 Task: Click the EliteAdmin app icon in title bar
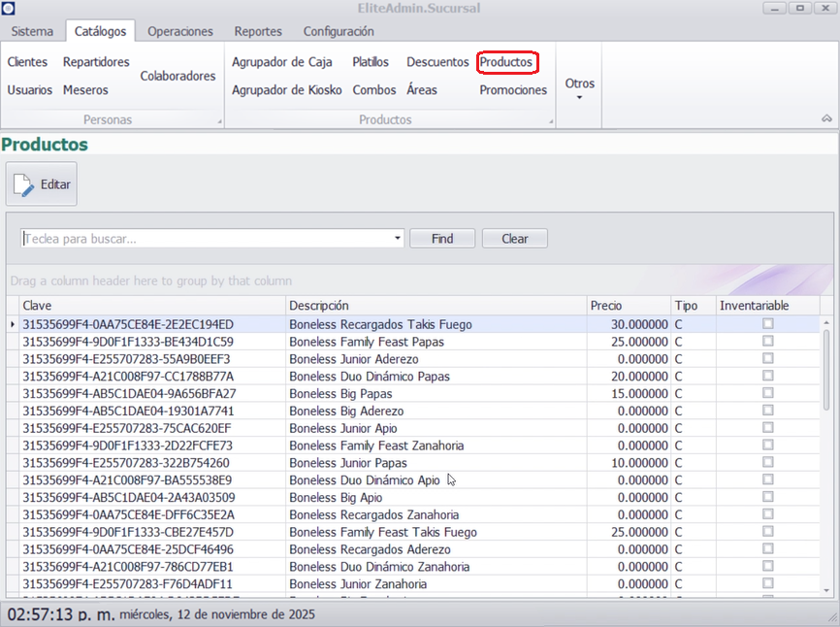coord(9,8)
